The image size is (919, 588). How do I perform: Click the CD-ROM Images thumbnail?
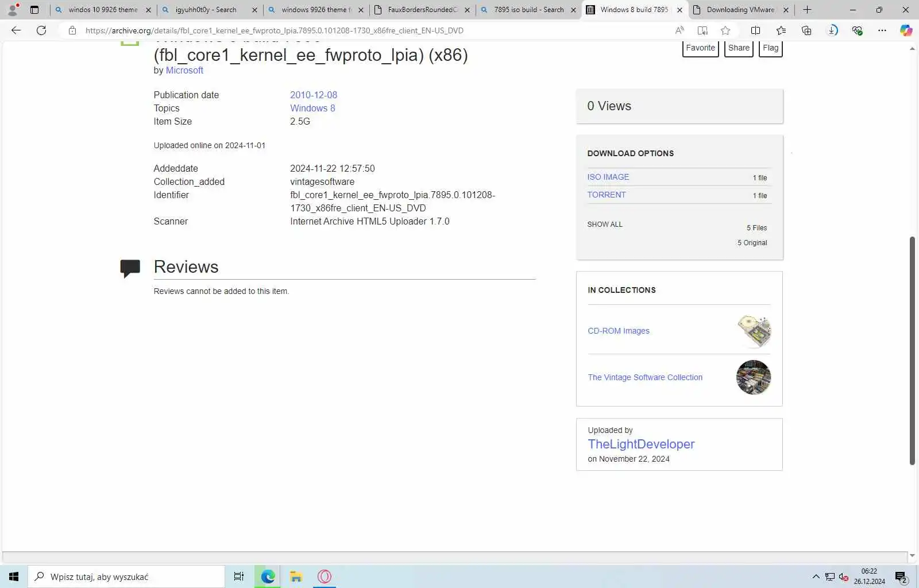pos(754,331)
